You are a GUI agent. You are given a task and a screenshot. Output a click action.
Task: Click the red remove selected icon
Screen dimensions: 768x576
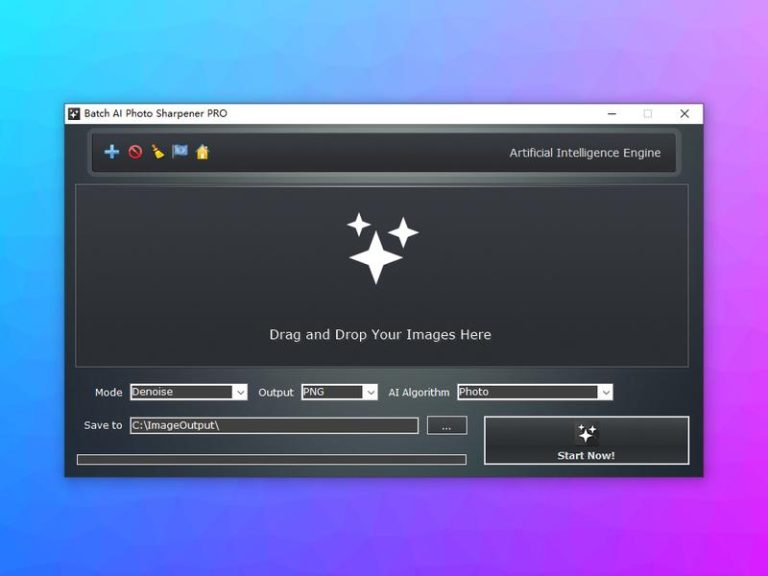(x=135, y=152)
